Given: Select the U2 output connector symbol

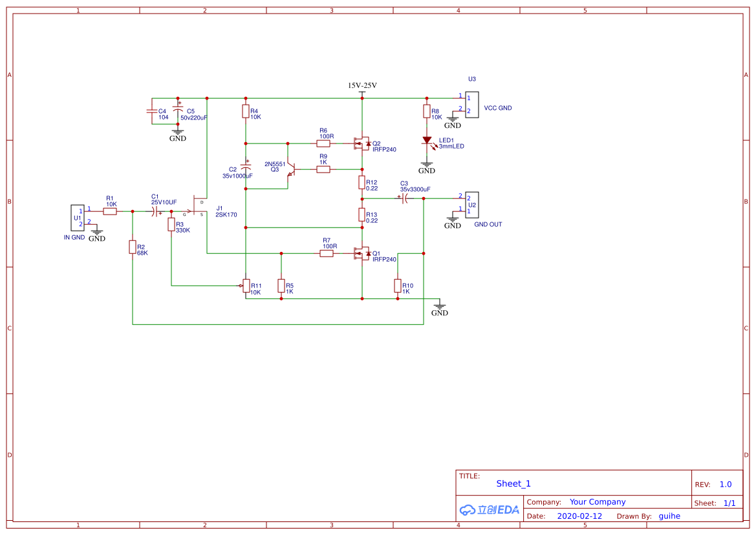Looking at the screenshot, I should (471, 204).
